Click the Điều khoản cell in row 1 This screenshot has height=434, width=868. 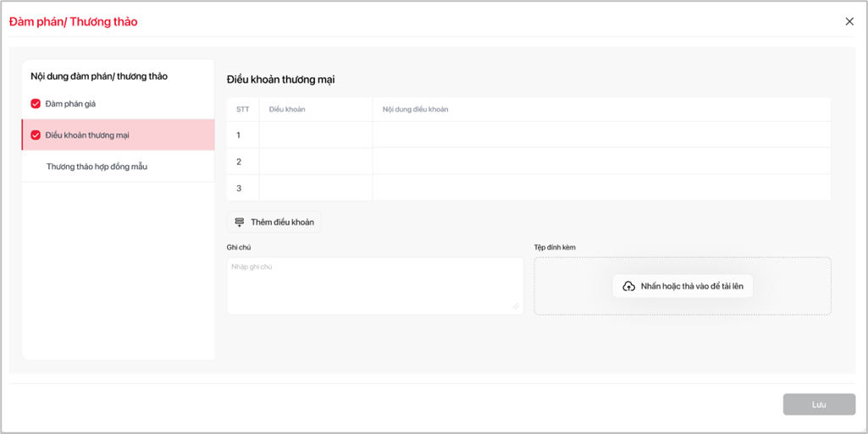[x=315, y=135]
